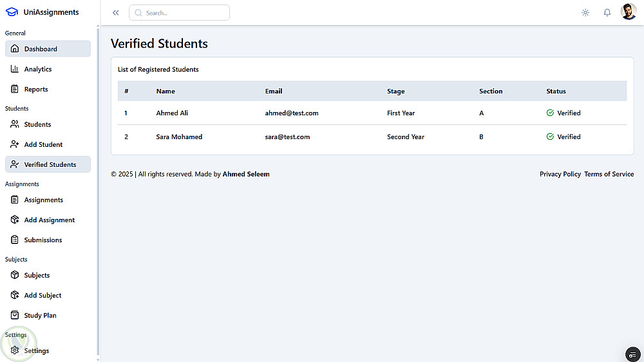Screen dimensions: 644x362
Task: Go to Analytics page
Action: (x=38, y=69)
